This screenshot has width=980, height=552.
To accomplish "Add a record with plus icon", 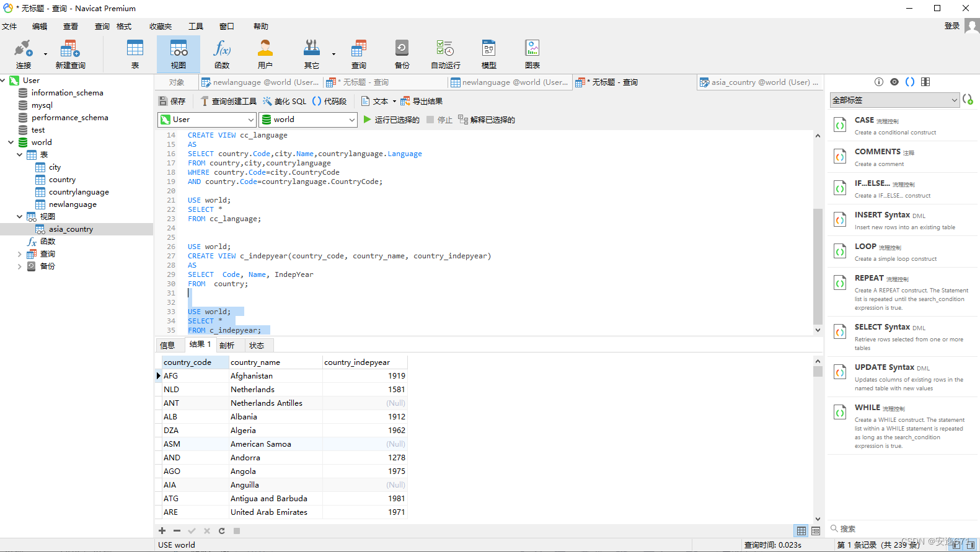I will (x=162, y=531).
